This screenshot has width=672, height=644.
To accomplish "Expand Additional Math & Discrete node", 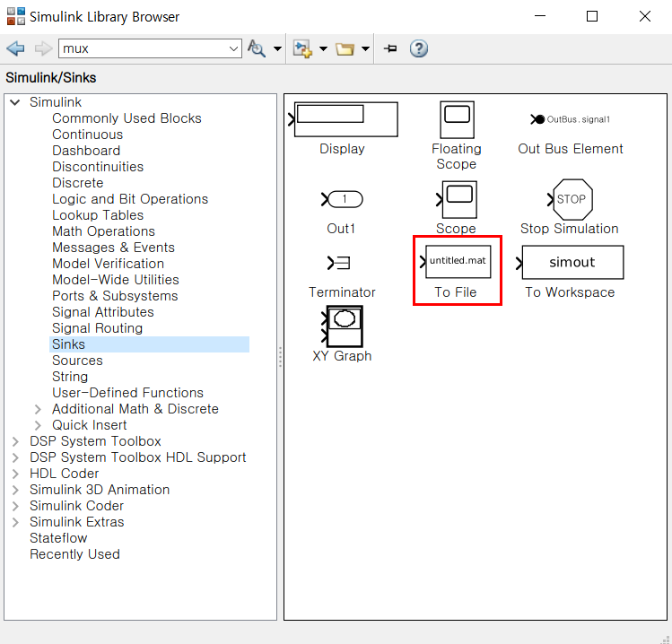I will click(x=38, y=409).
